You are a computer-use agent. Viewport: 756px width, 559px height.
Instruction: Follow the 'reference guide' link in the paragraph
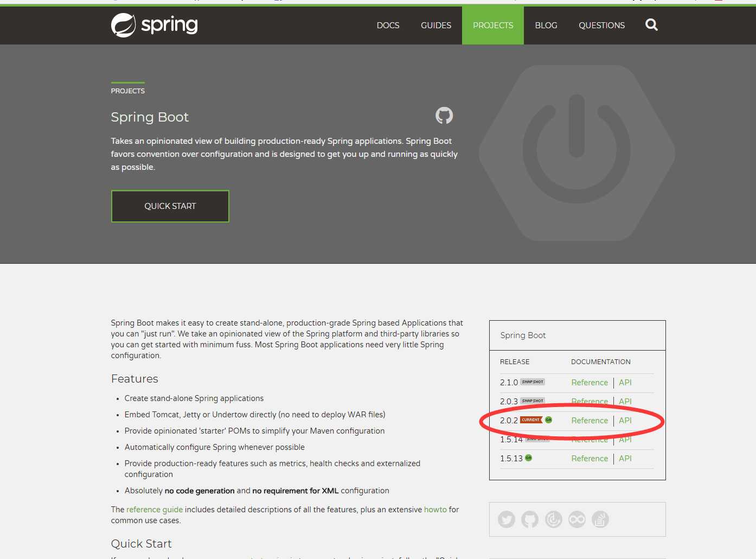point(155,510)
